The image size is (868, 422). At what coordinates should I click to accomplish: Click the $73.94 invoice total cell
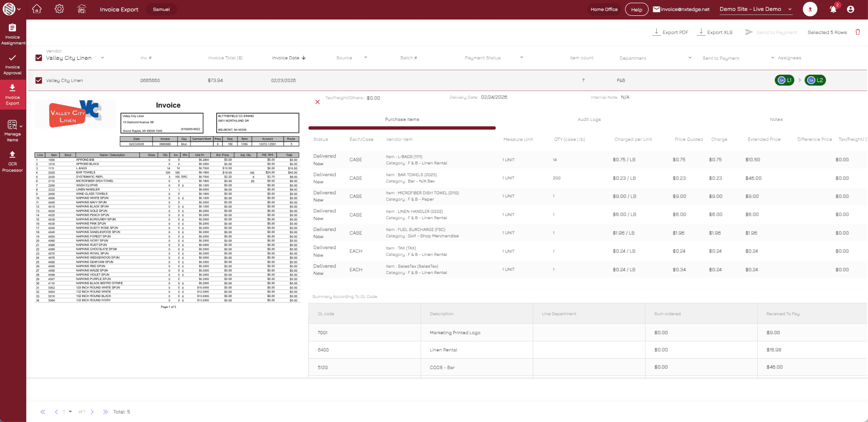215,80
